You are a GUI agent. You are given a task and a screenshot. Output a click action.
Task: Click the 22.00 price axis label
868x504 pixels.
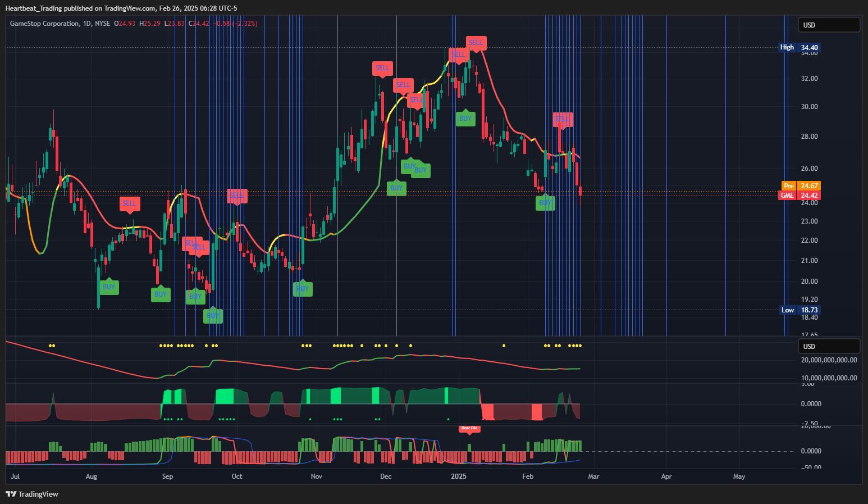(x=810, y=240)
